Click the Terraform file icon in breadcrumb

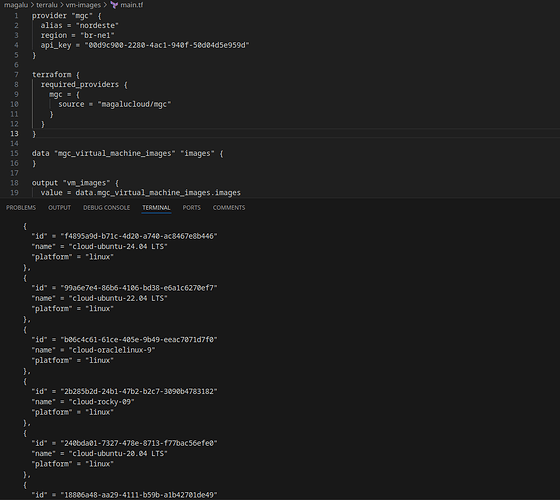[114, 5]
